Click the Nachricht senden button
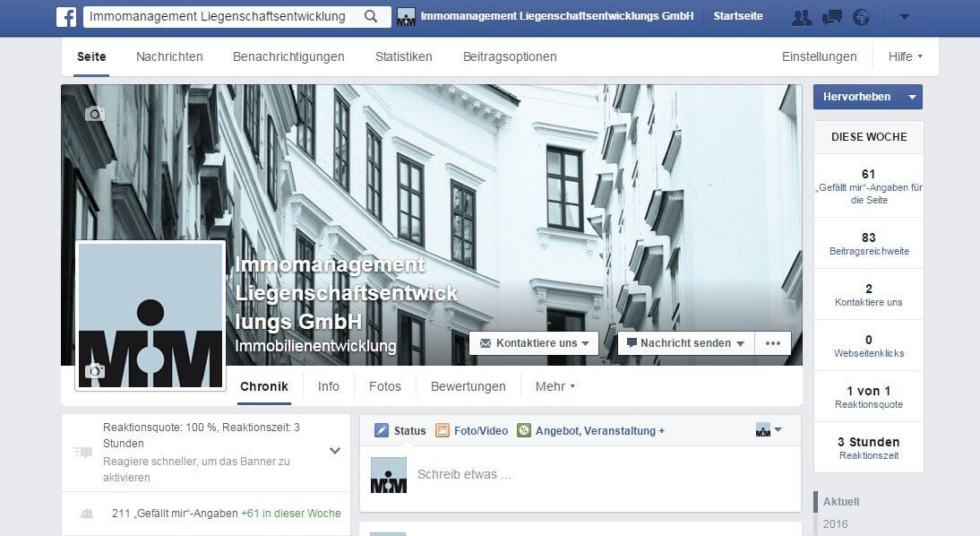The image size is (980, 536). pyautogui.click(x=685, y=343)
